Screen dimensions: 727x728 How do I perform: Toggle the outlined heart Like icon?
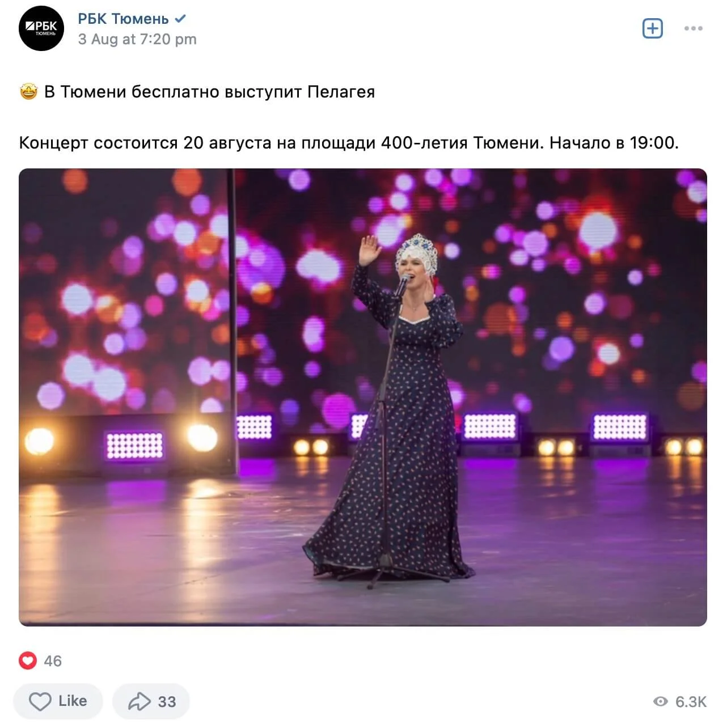coord(40,701)
